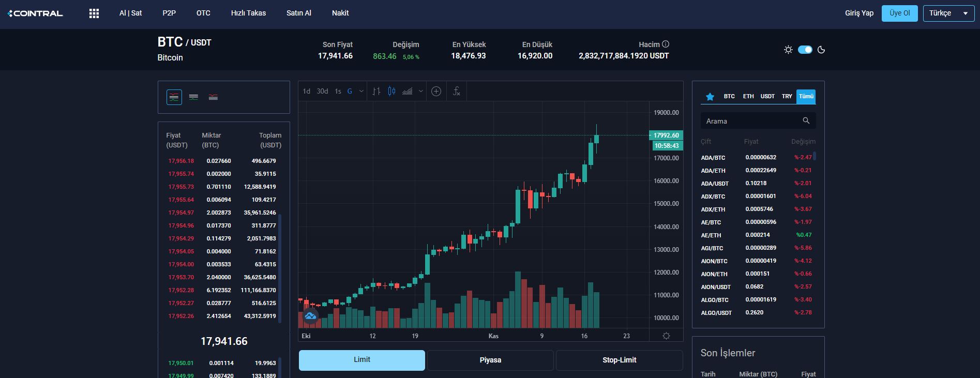The image size is (980, 378).
Task: Open chart settings gear icon
Action: [x=666, y=336]
